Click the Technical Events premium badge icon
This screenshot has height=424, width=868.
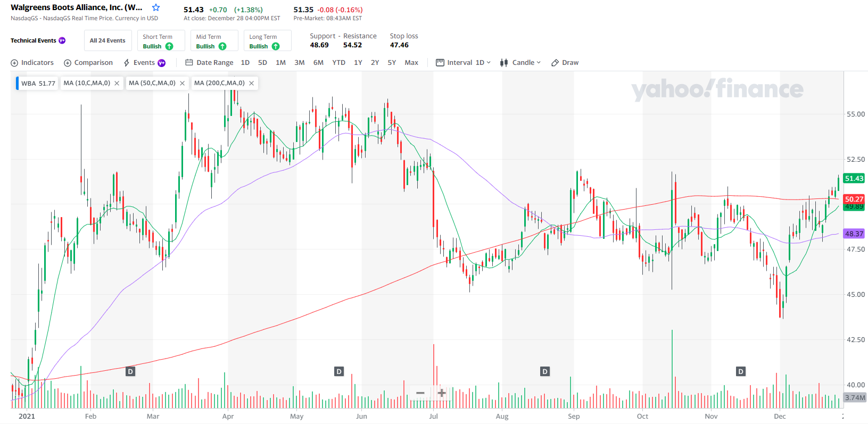pyautogui.click(x=62, y=40)
